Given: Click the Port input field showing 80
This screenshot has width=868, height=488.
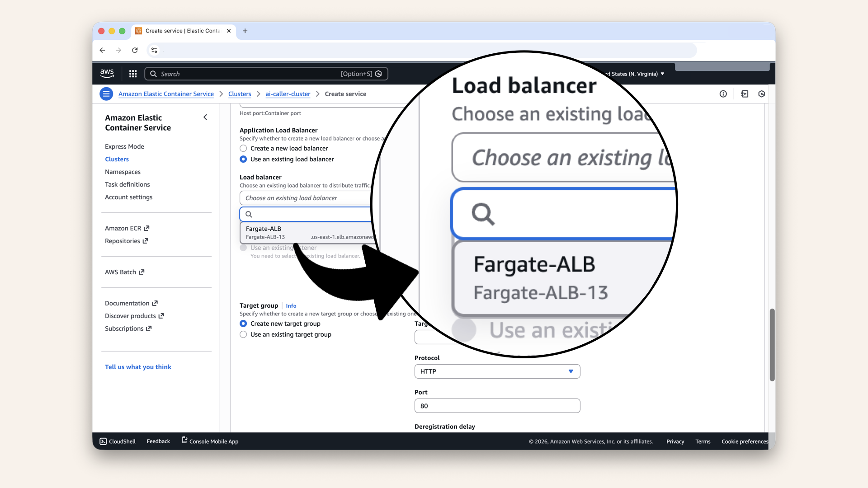Looking at the screenshot, I should click(x=496, y=405).
